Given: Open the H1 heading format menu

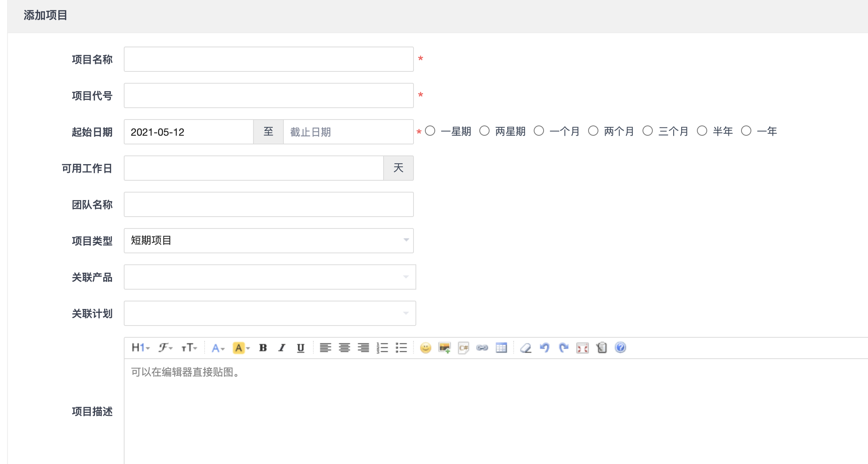Looking at the screenshot, I should coord(140,348).
